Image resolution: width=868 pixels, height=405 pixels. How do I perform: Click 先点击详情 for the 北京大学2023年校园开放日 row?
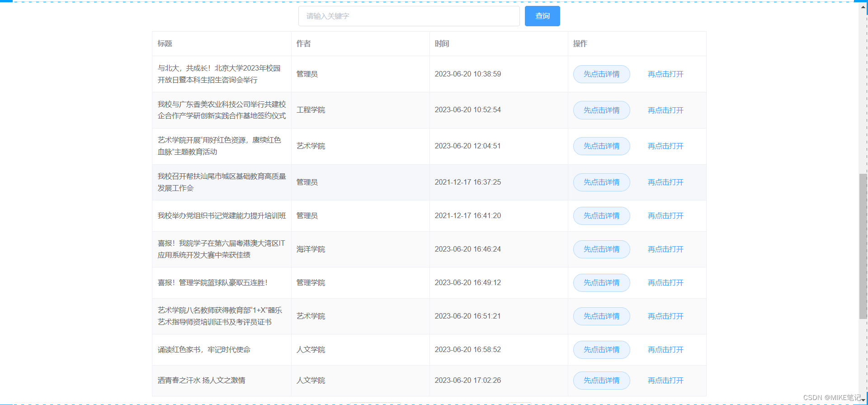601,74
